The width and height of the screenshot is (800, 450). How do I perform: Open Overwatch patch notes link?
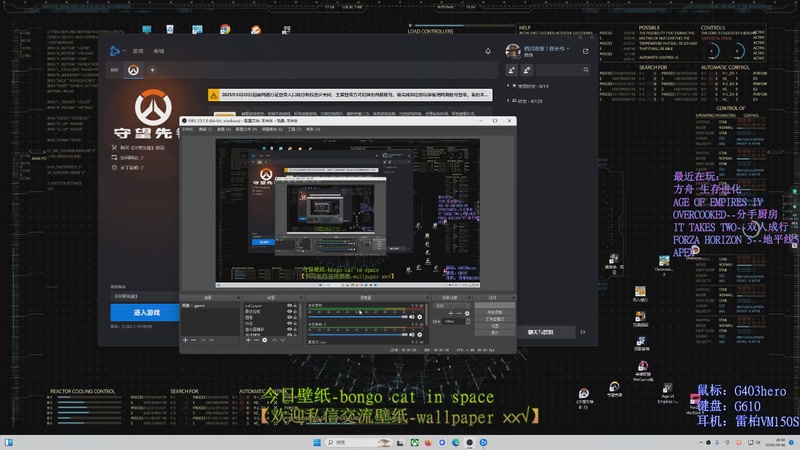[129, 167]
